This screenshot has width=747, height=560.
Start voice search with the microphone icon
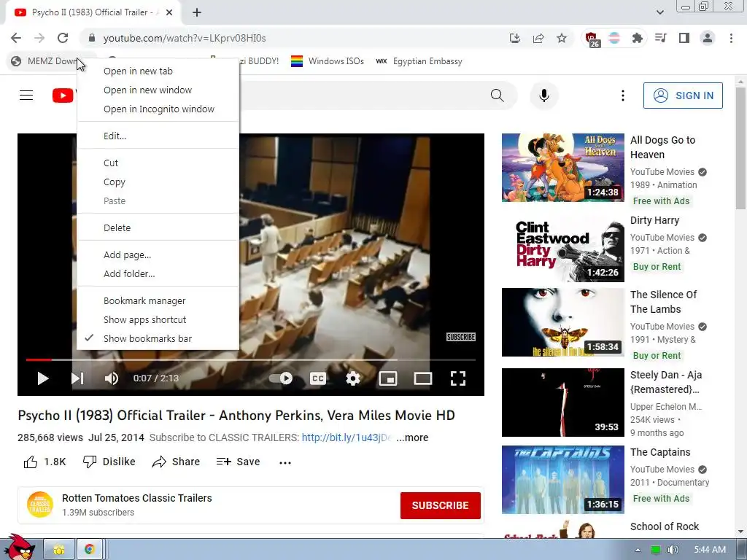pyautogui.click(x=544, y=96)
